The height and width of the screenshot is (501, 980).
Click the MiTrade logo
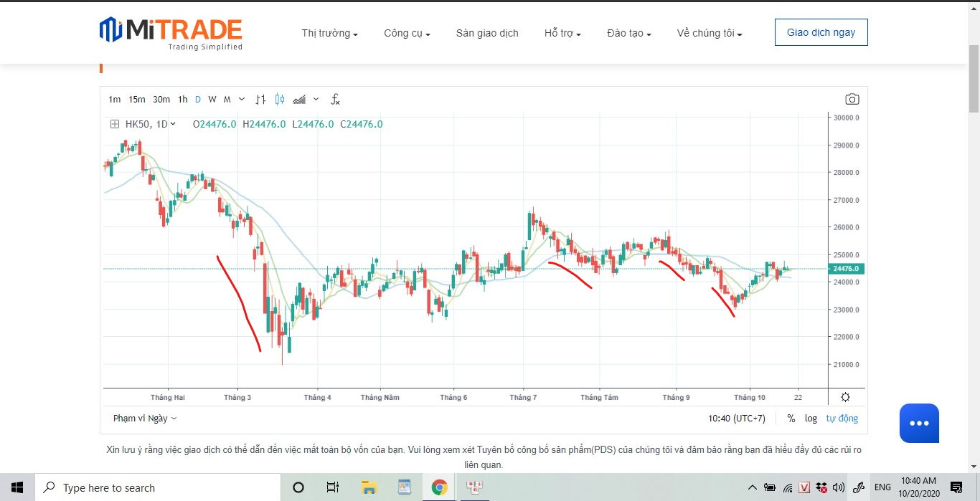[171, 33]
